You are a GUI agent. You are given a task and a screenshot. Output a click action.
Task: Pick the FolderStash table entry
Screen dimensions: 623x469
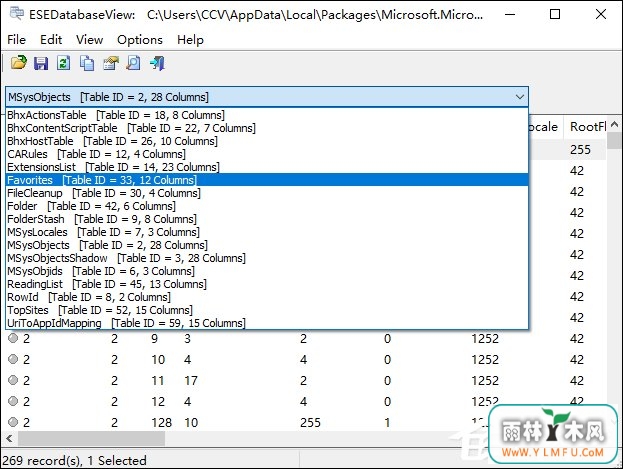(x=267, y=219)
